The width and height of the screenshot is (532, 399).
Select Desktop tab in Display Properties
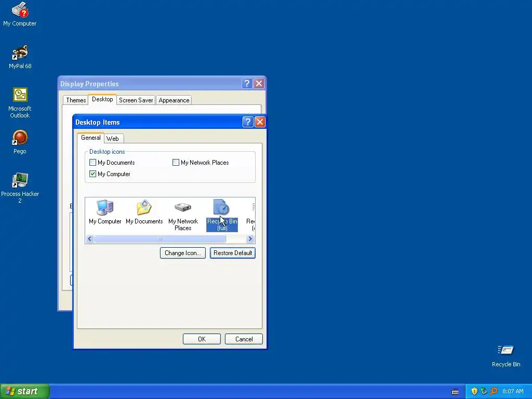tap(102, 99)
